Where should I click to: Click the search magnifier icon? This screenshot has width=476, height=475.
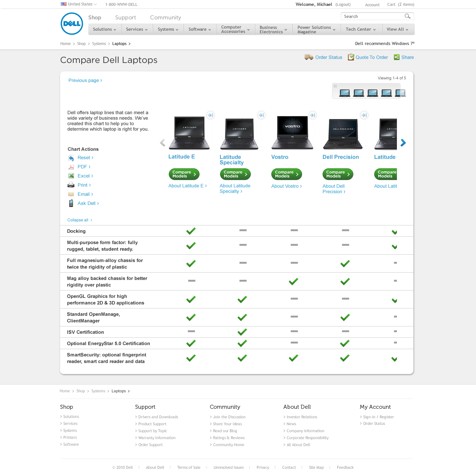(407, 16)
